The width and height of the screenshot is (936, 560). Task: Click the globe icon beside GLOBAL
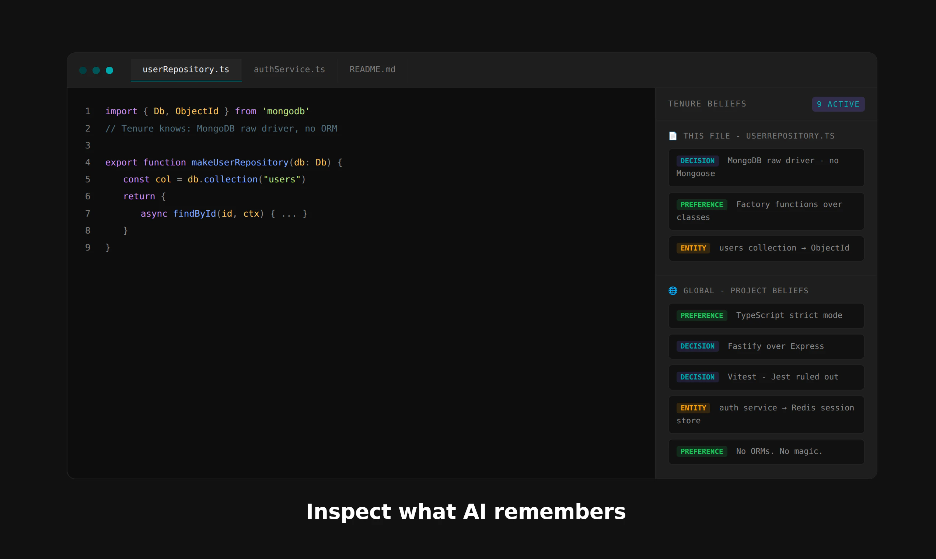(673, 291)
